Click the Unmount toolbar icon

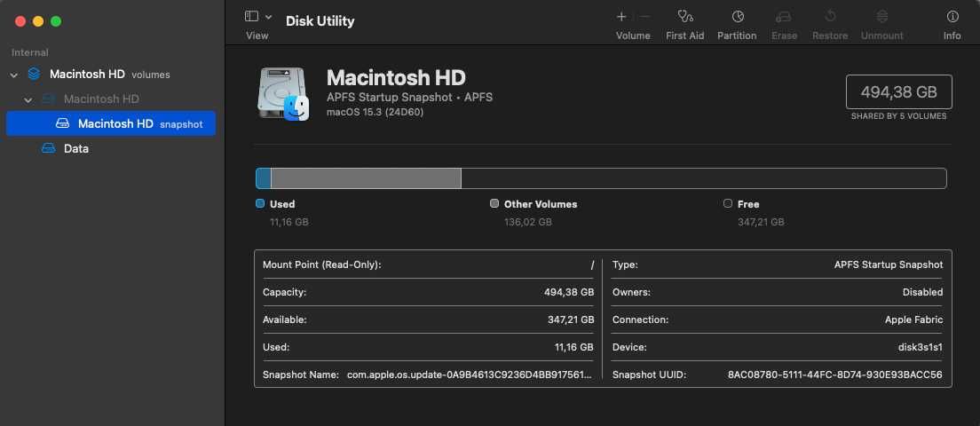coord(881,17)
